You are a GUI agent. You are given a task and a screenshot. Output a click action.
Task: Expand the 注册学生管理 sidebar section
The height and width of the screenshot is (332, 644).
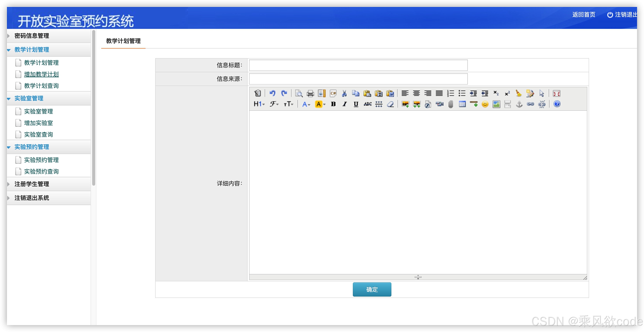(31, 184)
